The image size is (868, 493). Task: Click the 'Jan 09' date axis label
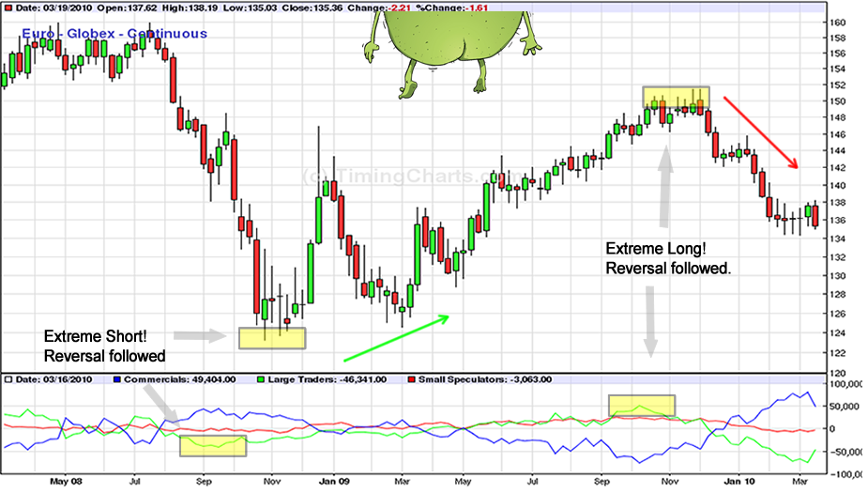[334, 481]
